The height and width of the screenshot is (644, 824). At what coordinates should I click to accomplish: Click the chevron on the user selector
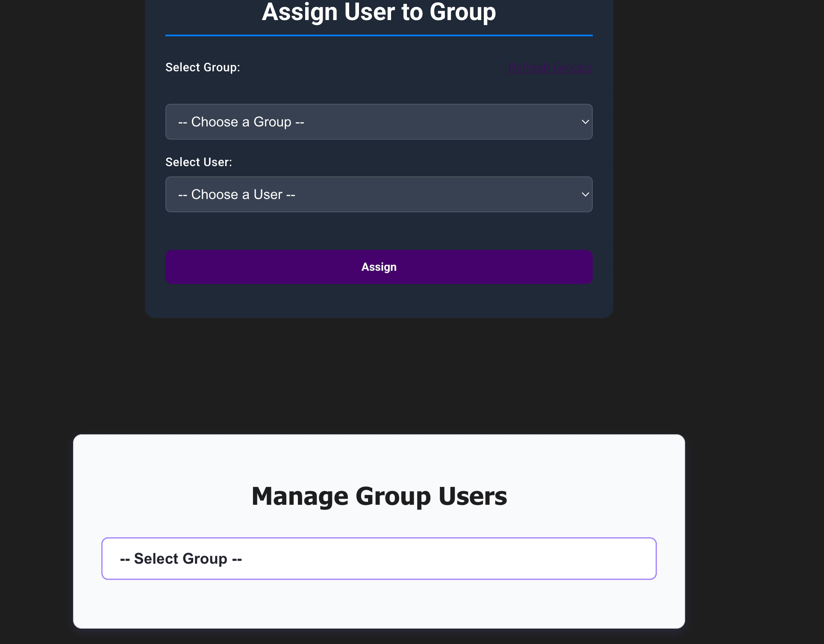tap(585, 194)
